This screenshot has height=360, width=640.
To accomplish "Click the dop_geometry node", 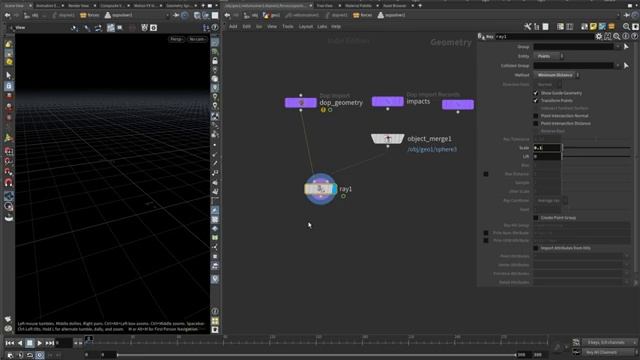I will (x=301, y=102).
